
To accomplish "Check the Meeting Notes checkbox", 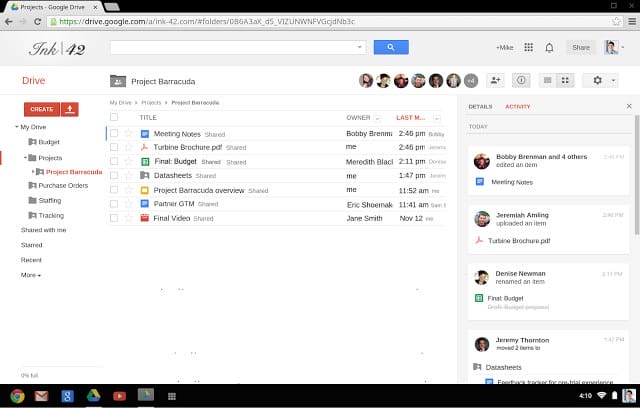I will pos(114,133).
